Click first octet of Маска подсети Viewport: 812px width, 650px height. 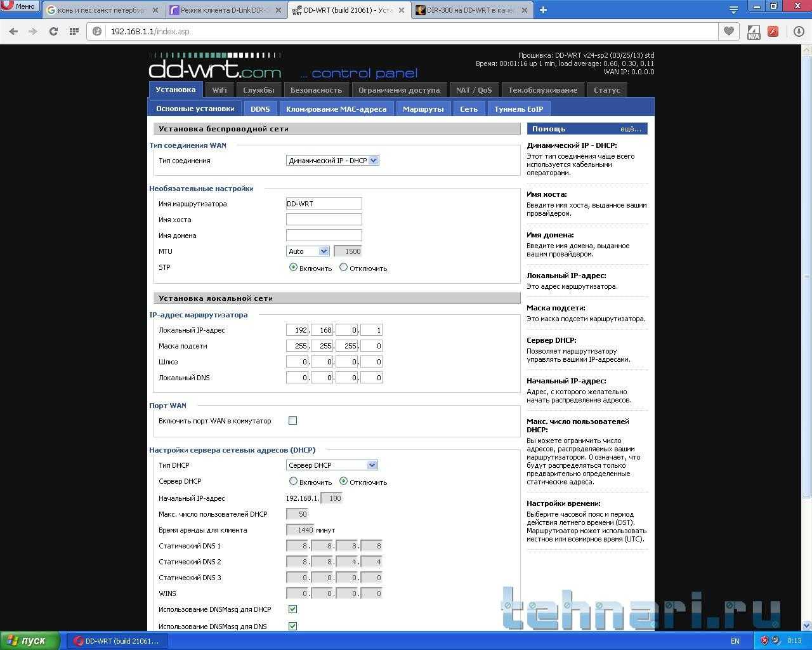click(297, 346)
